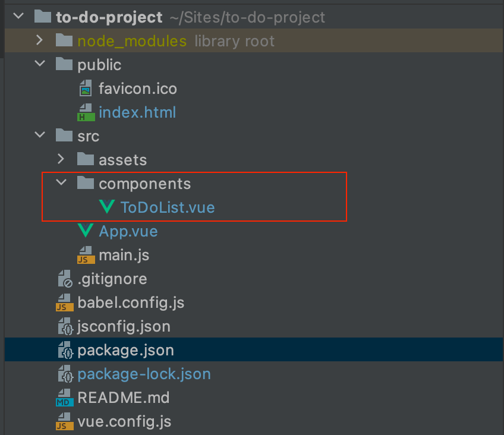The height and width of the screenshot is (435, 504).
Task: Click the Vue icon beside ToDoList.vue
Action: (107, 207)
